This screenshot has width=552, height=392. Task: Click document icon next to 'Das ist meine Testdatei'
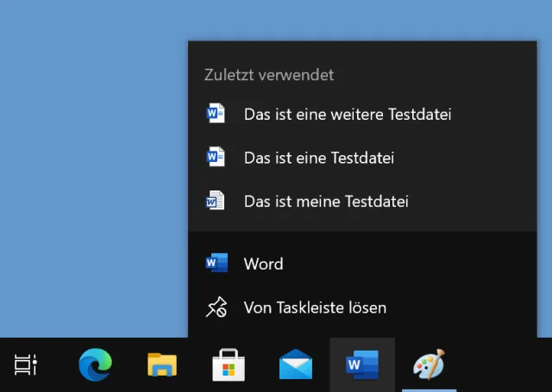pyautogui.click(x=215, y=201)
